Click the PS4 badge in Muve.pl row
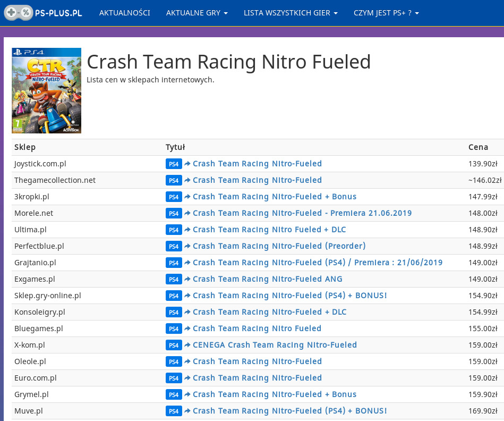 pos(174,411)
